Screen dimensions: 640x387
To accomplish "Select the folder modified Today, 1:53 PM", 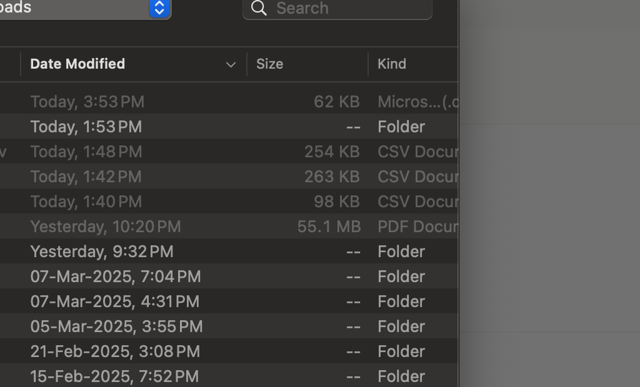I will 229,127.
